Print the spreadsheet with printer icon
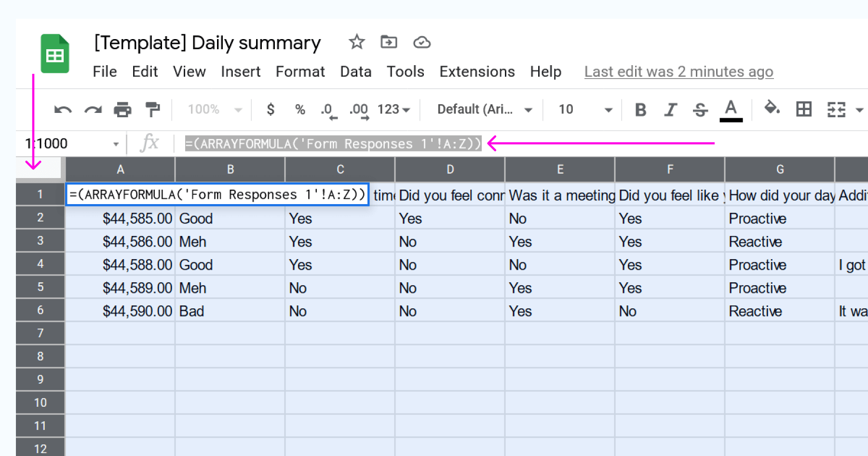This screenshot has height=456, width=868. point(122,110)
